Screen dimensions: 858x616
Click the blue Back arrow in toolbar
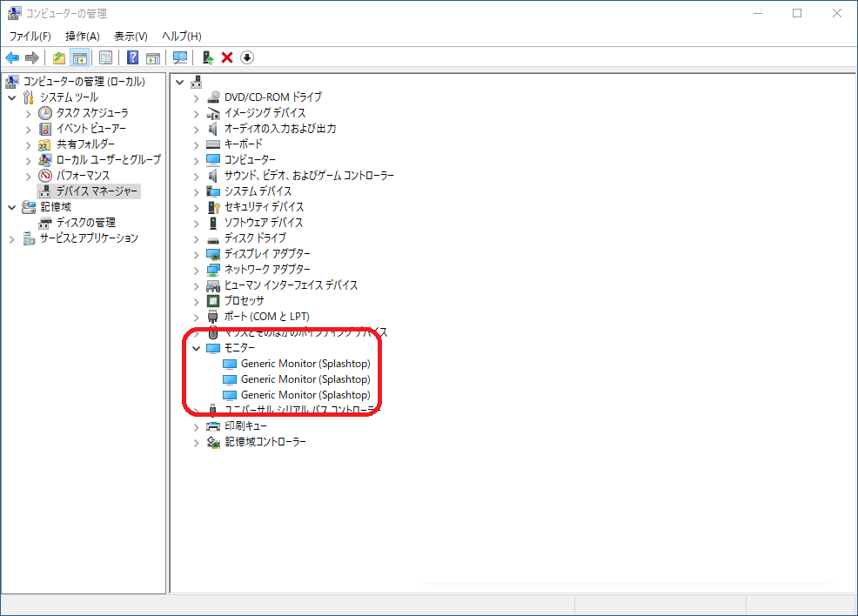pyautogui.click(x=12, y=57)
